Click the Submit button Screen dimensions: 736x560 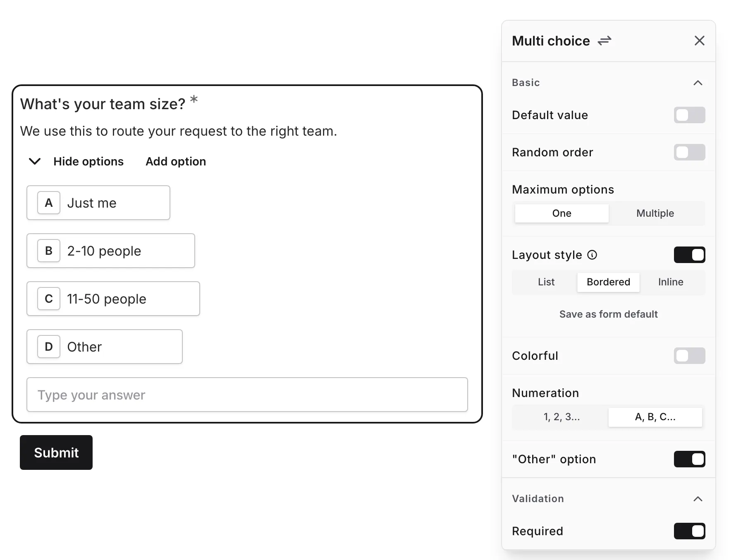pos(56,452)
